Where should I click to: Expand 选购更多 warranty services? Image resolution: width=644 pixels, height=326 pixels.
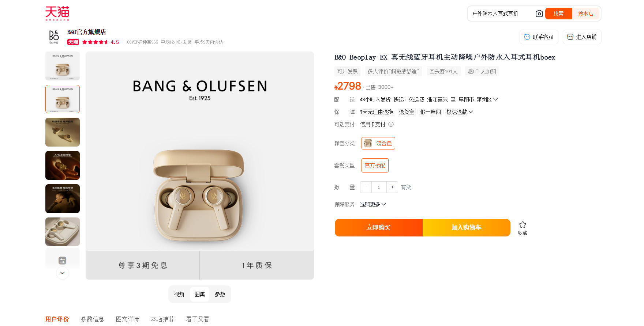coord(372,204)
